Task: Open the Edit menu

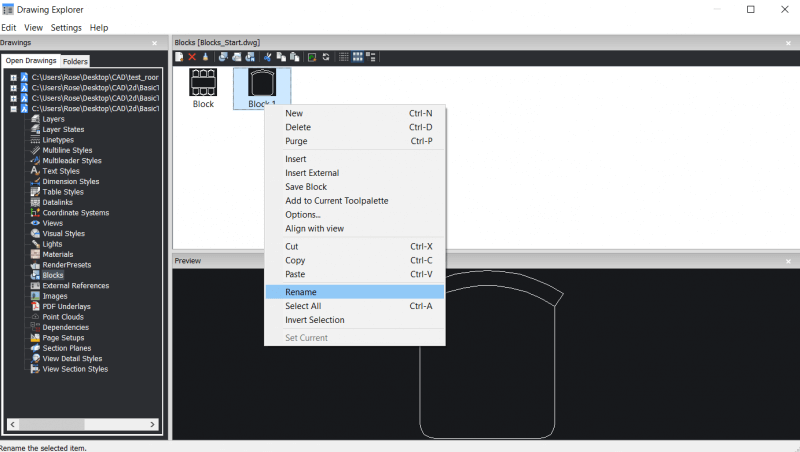Action: pos(9,28)
